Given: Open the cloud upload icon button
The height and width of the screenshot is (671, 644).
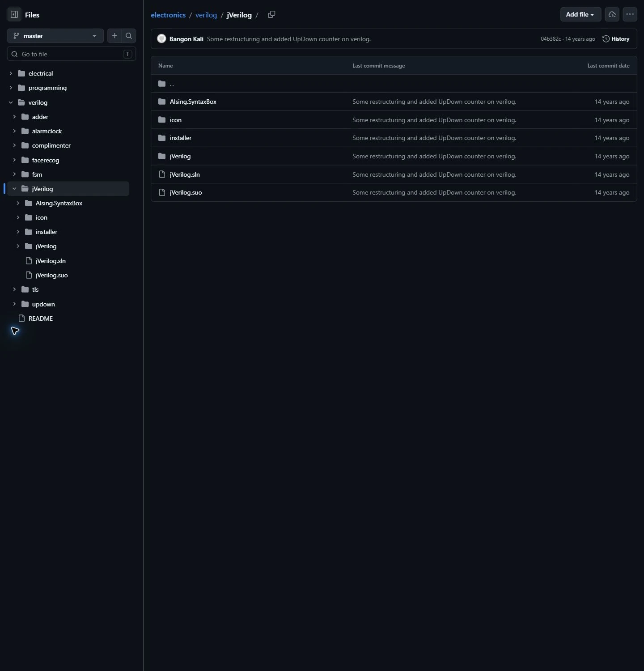Looking at the screenshot, I should [x=612, y=14].
